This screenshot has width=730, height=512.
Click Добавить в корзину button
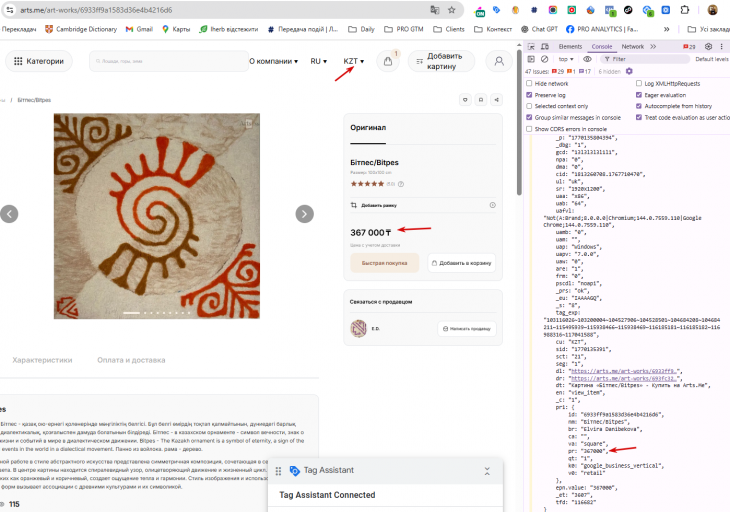coord(461,263)
